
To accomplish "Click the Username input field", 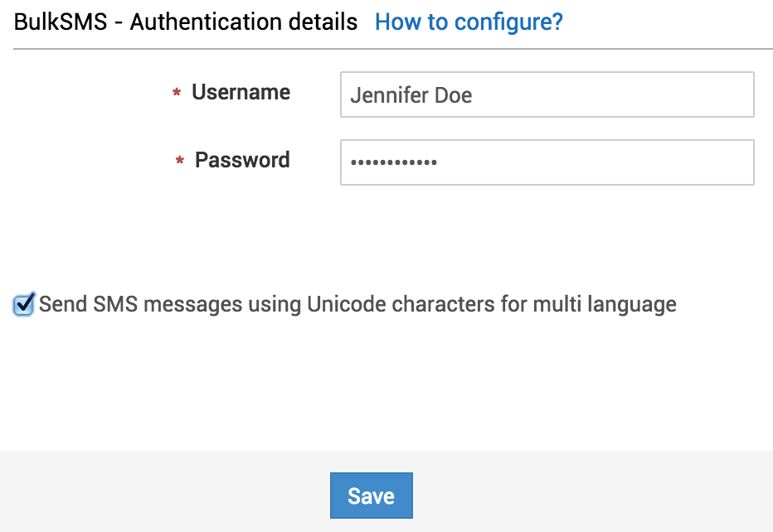I will (x=547, y=94).
